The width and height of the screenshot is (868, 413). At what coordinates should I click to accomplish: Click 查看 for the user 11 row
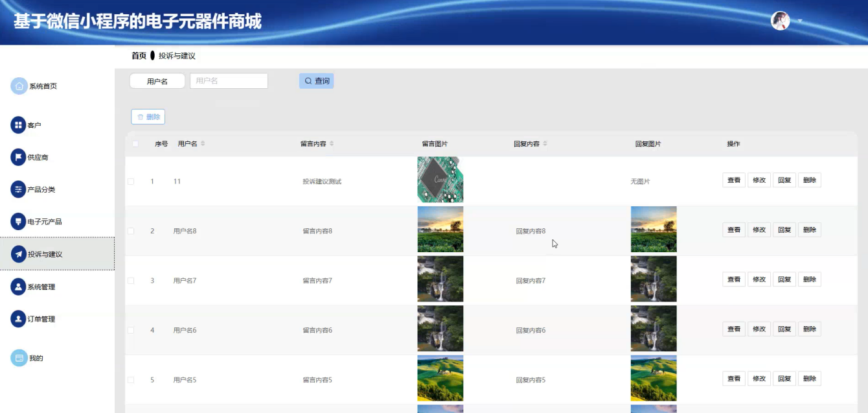tap(734, 180)
